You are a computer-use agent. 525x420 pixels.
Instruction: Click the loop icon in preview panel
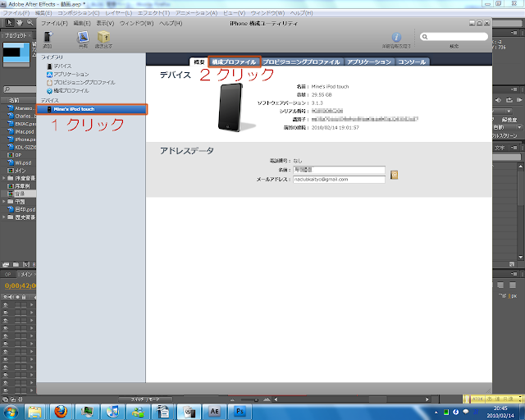[509, 100]
